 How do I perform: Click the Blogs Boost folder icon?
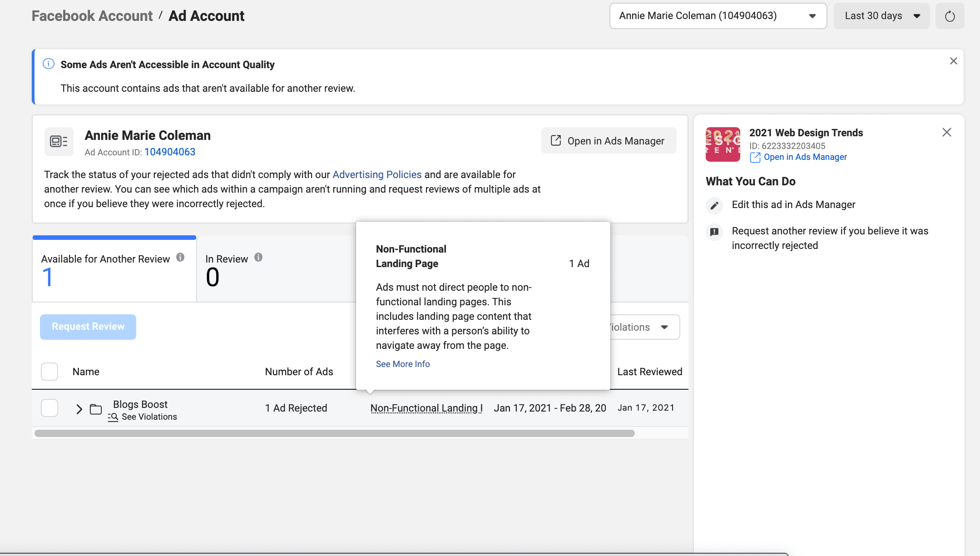[96, 409]
